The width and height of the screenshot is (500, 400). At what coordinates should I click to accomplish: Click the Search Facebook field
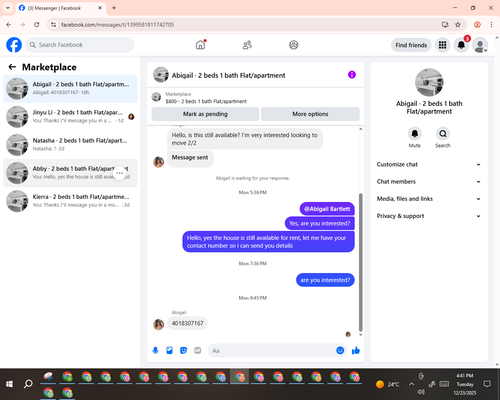click(x=80, y=45)
